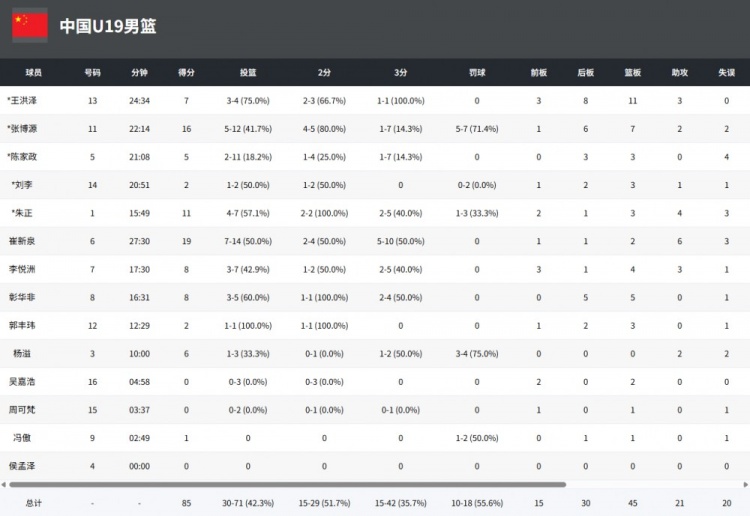Click the 失误 column header
Screen dimensions: 750x516
[x=726, y=73]
